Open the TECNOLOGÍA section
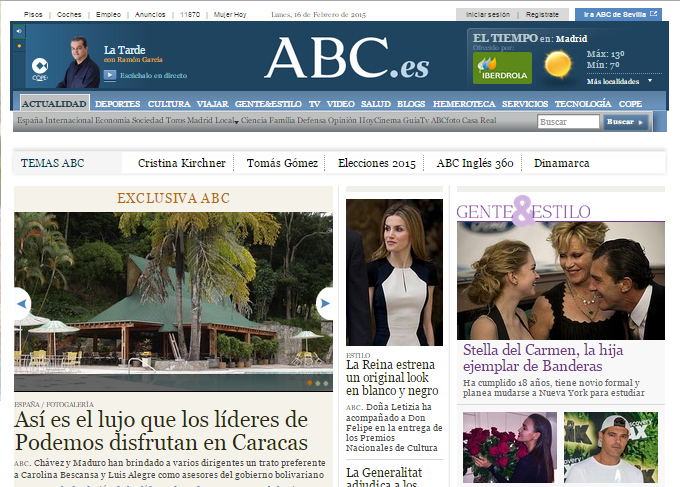Image resolution: width=680 pixels, height=487 pixels. [x=583, y=104]
